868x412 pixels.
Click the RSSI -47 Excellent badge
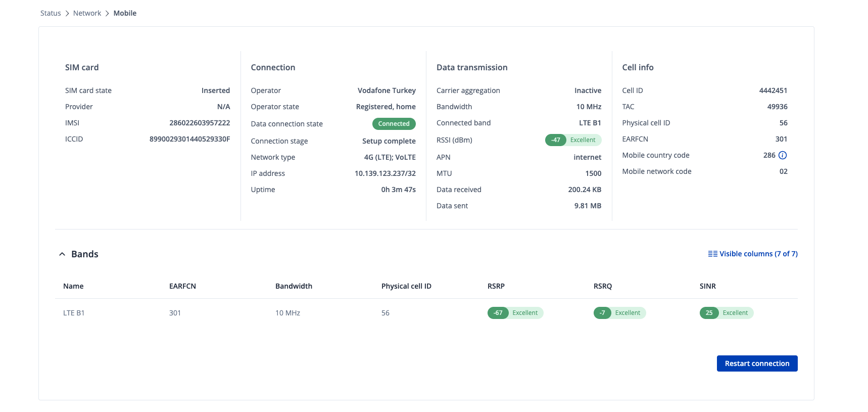coord(573,140)
